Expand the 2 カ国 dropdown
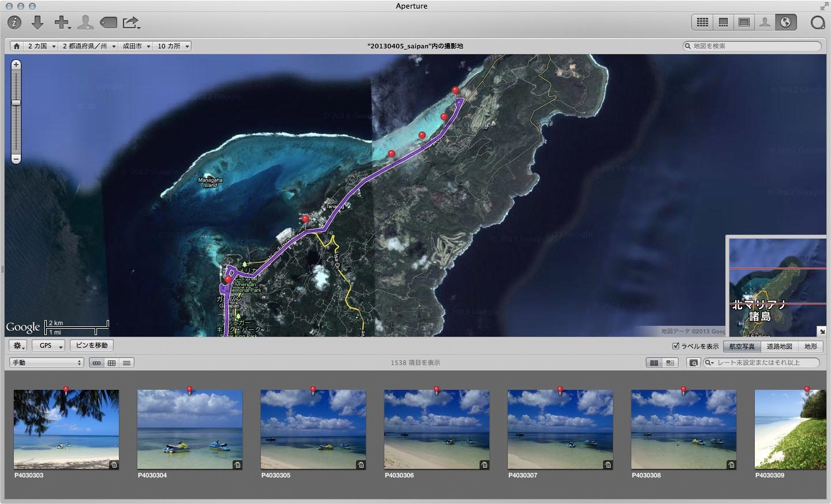 click(x=42, y=46)
